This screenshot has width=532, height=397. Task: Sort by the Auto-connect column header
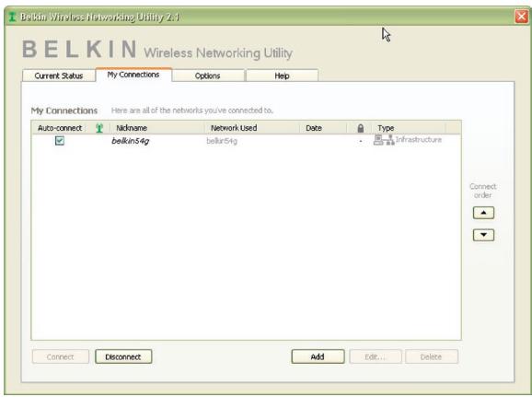pyautogui.click(x=60, y=128)
